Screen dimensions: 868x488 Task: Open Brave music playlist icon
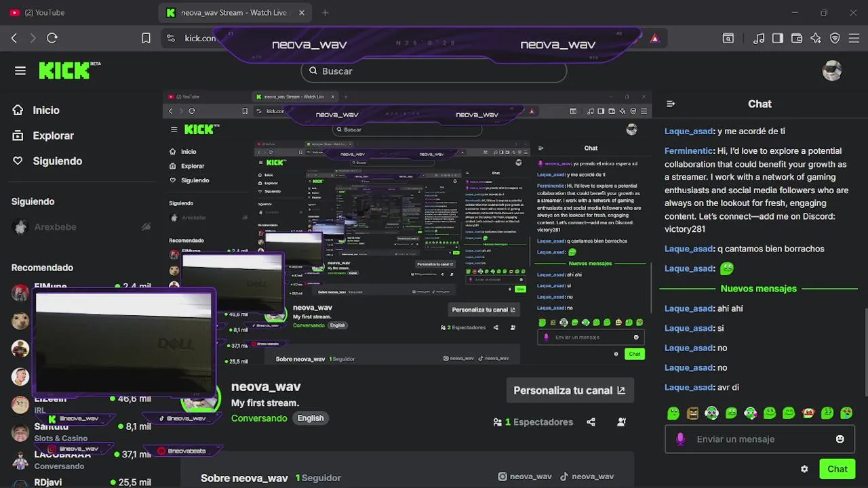click(x=759, y=39)
